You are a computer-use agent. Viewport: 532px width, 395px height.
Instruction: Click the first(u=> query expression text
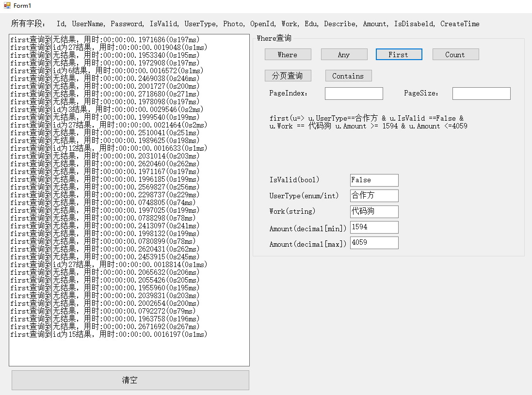368,122
